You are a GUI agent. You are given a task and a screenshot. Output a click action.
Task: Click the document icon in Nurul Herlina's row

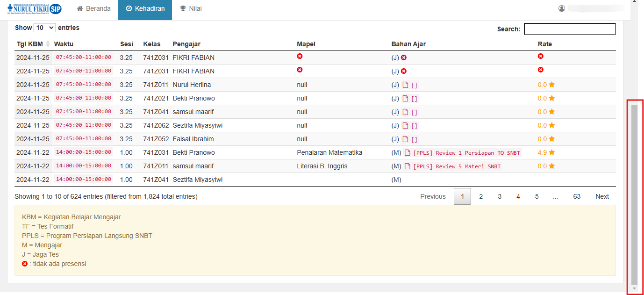point(406,85)
